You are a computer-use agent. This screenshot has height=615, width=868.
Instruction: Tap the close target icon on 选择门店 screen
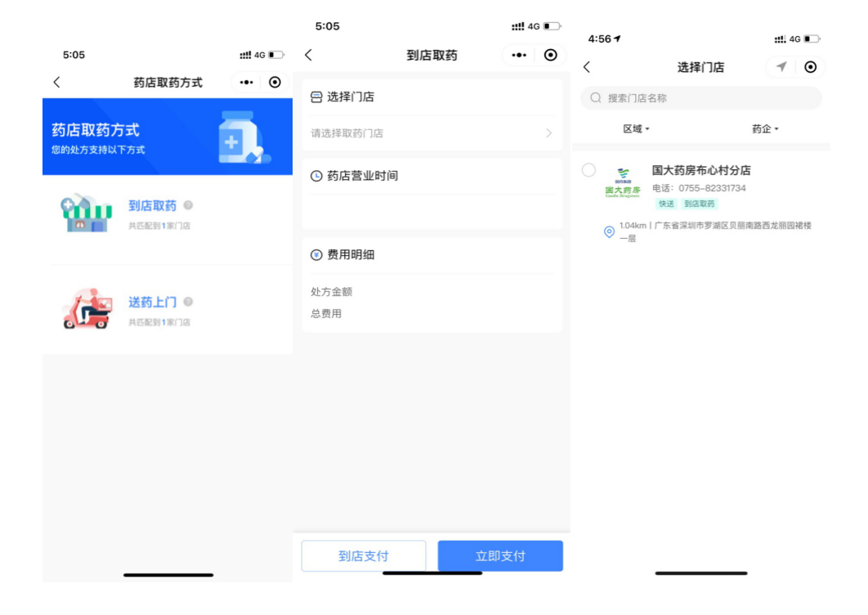click(x=811, y=67)
